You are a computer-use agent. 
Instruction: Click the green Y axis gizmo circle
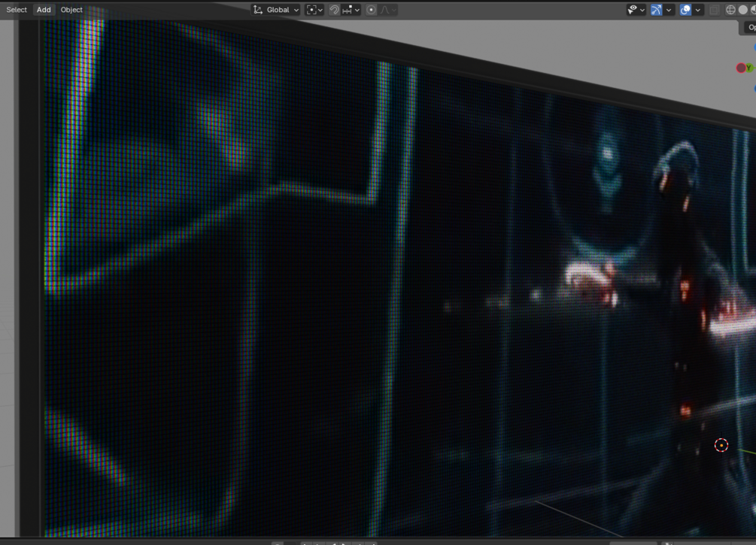tap(748, 68)
